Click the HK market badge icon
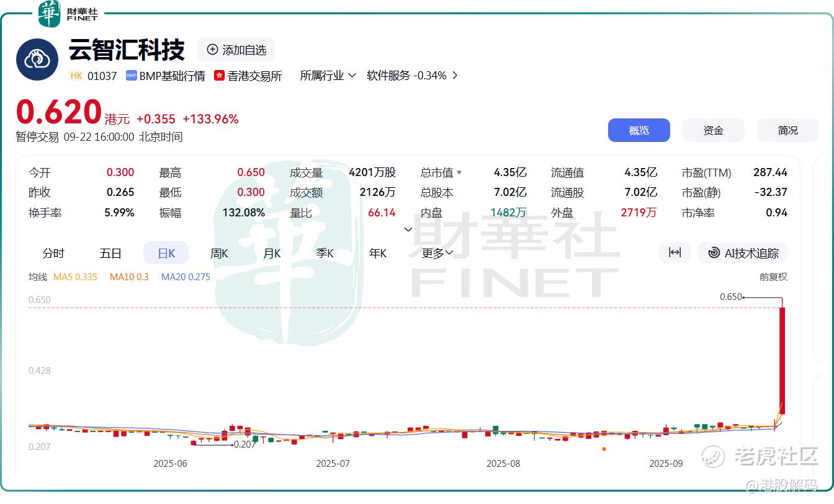 pyautogui.click(x=76, y=76)
